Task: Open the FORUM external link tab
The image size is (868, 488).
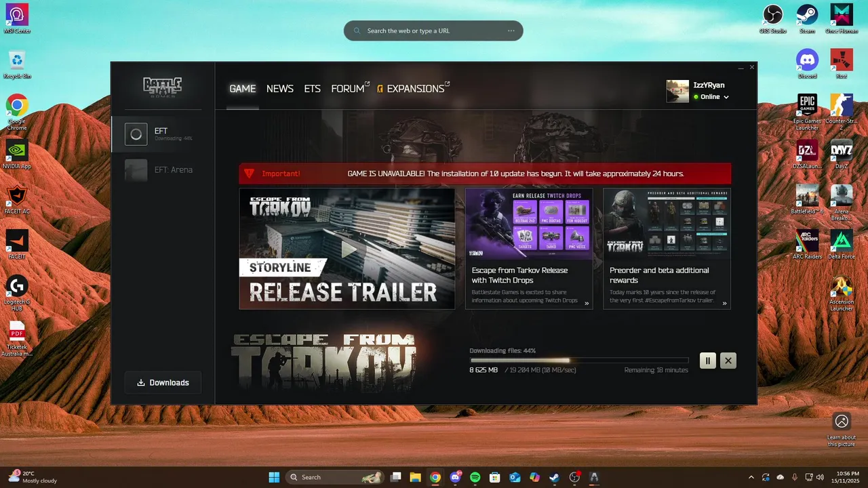Action: (350, 89)
